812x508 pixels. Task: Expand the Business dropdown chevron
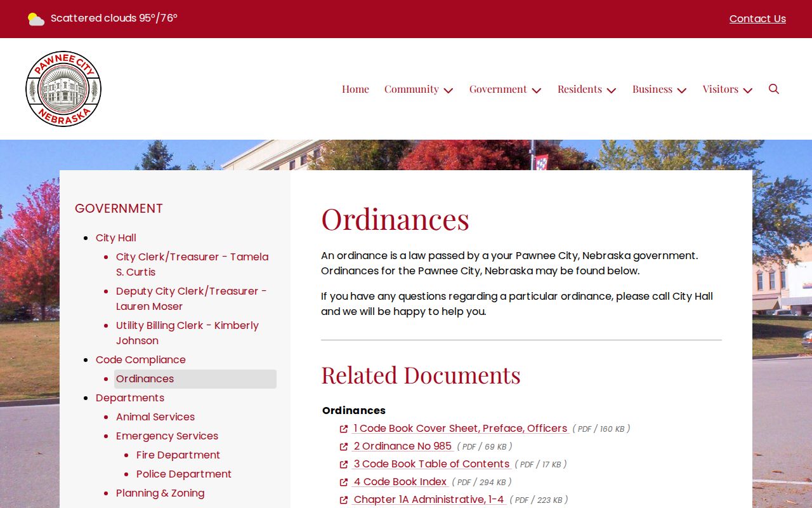pyautogui.click(x=682, y=90)
